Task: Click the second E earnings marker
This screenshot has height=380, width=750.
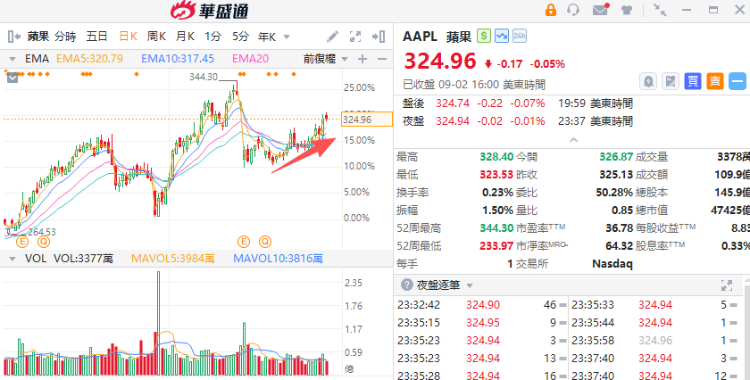Action: 243,242
